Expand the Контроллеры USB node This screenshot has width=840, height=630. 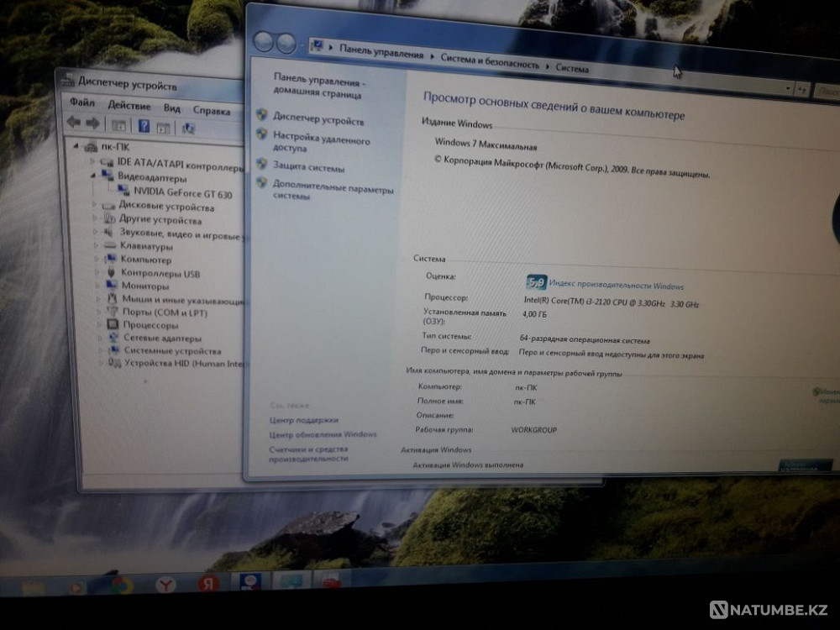pyautogui.click(x=97, y=271)
